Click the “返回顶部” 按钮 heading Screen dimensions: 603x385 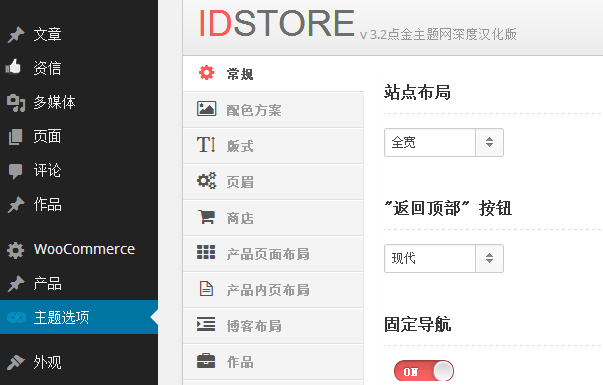coord(448,208)
